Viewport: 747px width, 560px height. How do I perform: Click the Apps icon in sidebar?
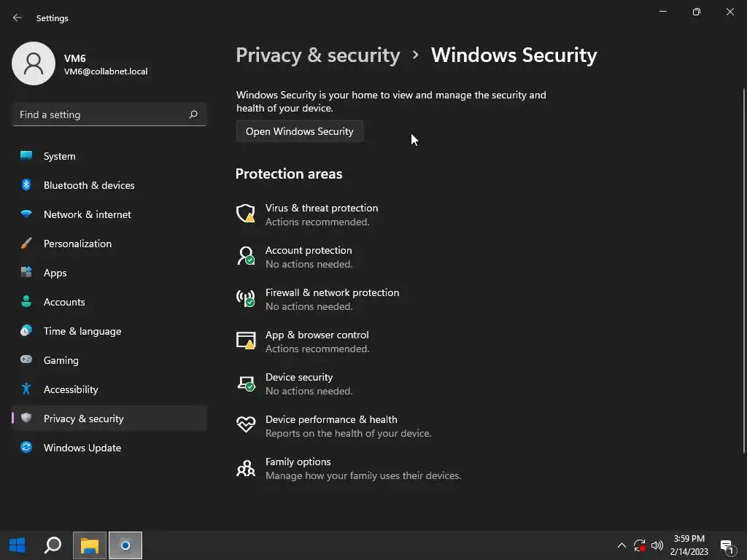point(26,273)
